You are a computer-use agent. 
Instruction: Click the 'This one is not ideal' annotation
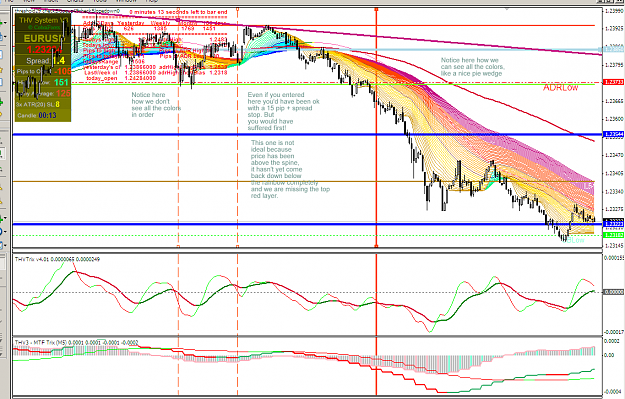pos(290,169)
